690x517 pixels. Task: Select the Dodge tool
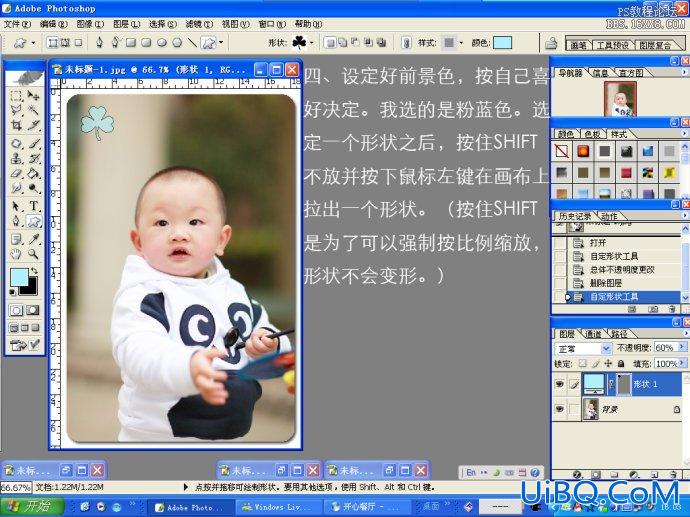click(x=33, y=188)
